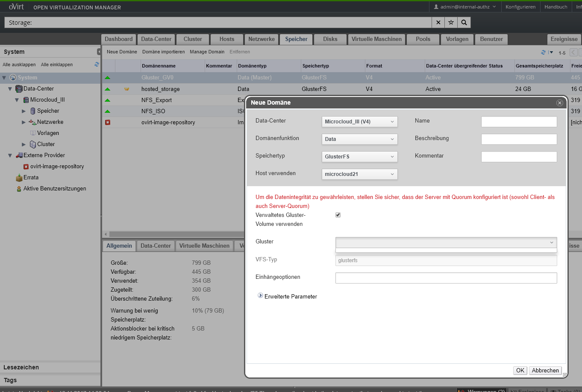Click the bookmark star icon

coord(451,23)
